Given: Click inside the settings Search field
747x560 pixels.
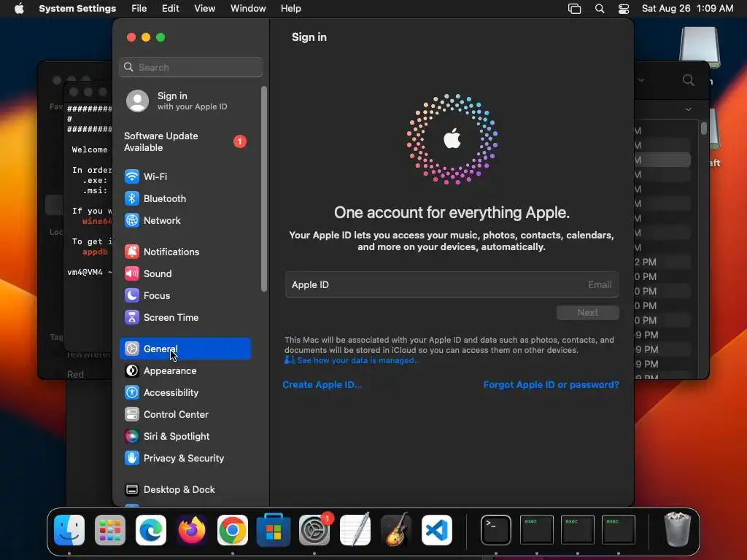Looking at the screenshot, I should 190,67.
